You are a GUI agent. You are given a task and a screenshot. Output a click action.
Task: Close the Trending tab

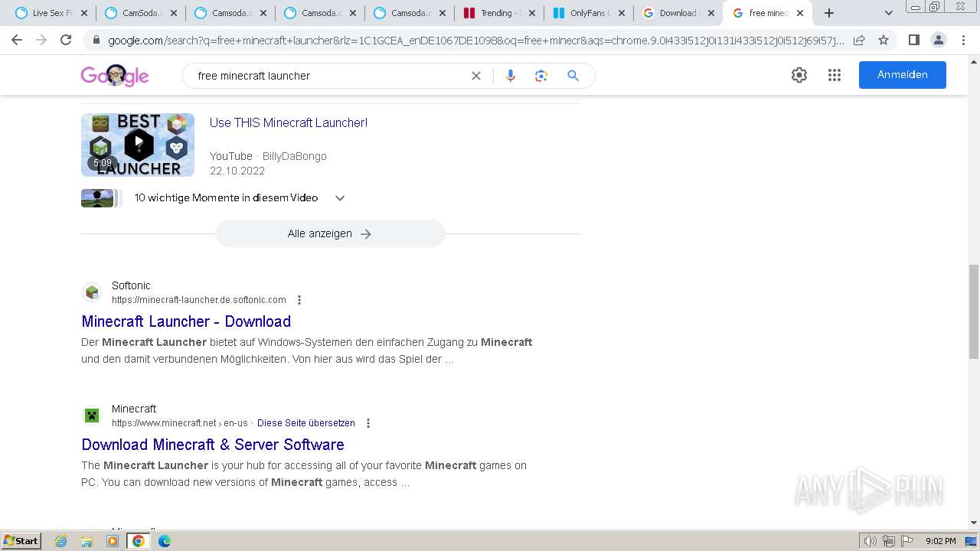[532, 13]
